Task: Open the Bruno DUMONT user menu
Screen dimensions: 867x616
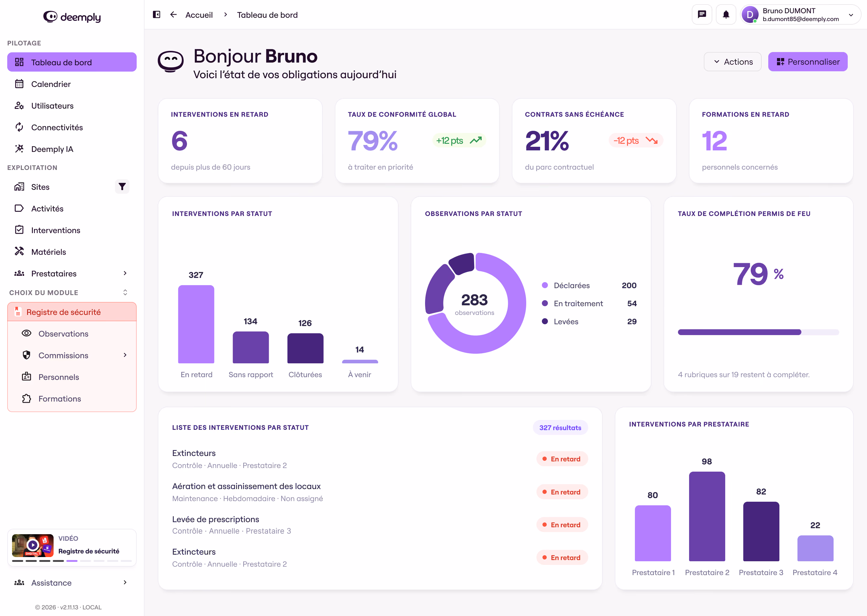Action: coord(800,15)
